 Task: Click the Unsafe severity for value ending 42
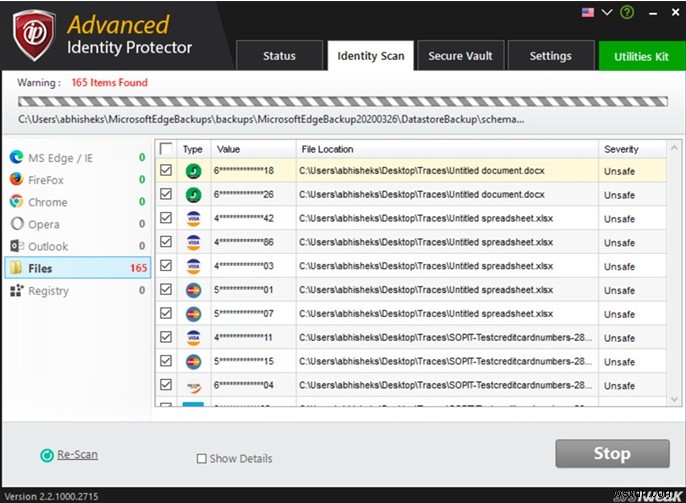[x=619, y=219]
